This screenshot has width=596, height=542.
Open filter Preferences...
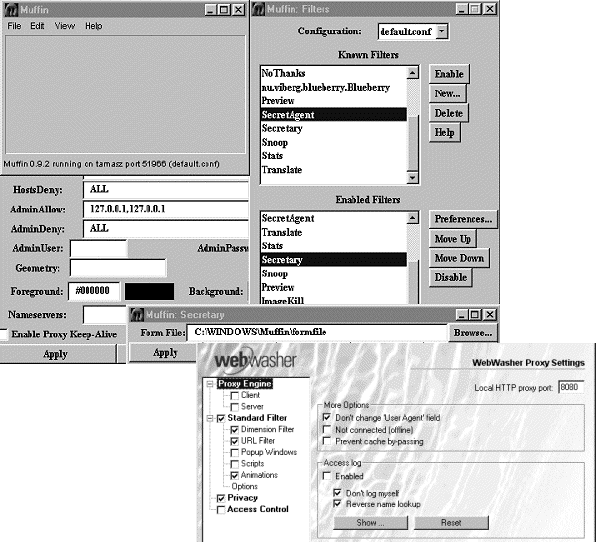point(463,219)
